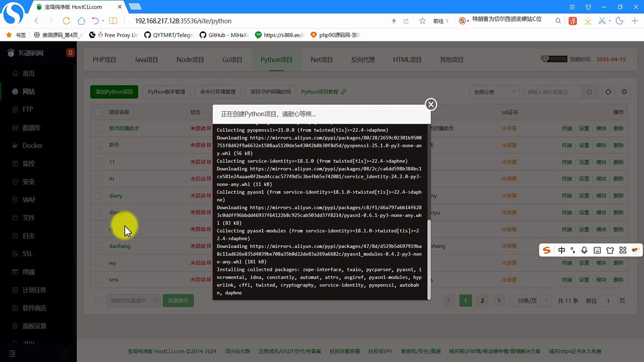This screenshot has width=644, height=362.
Task: Click the Sogou input method logo
Action: 547,250
